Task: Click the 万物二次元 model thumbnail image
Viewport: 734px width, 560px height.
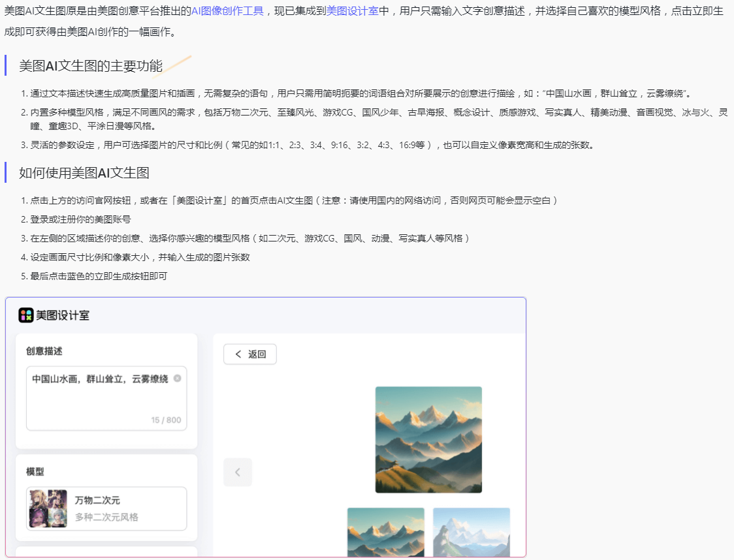Action: click(48, 508)
